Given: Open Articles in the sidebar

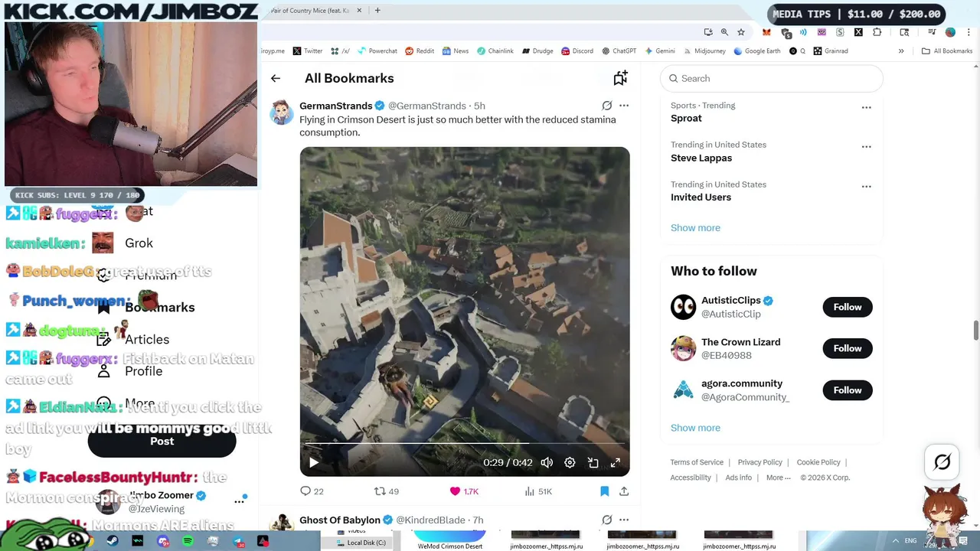Looking at the screenshot, I should [x=146, y=339].
